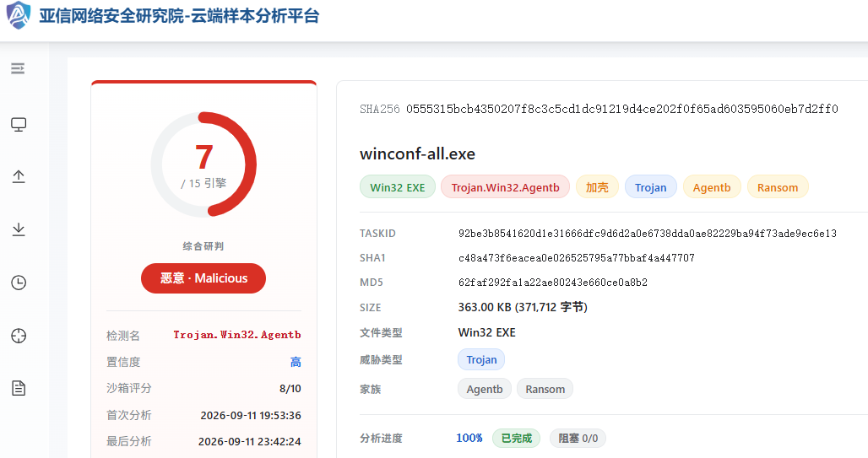This screenshot has height=458, width=868.
Task: Click the blue Trojan tag in header
Action: point(650,187)
